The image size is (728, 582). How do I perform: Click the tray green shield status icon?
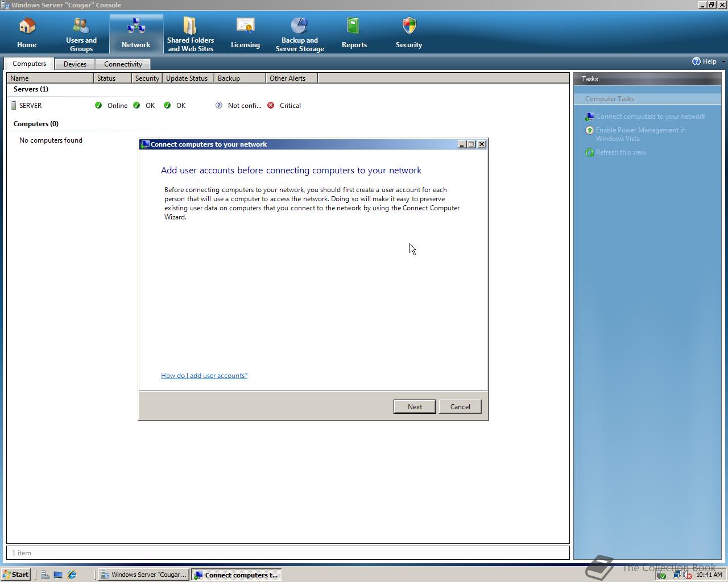coord(661,575)
